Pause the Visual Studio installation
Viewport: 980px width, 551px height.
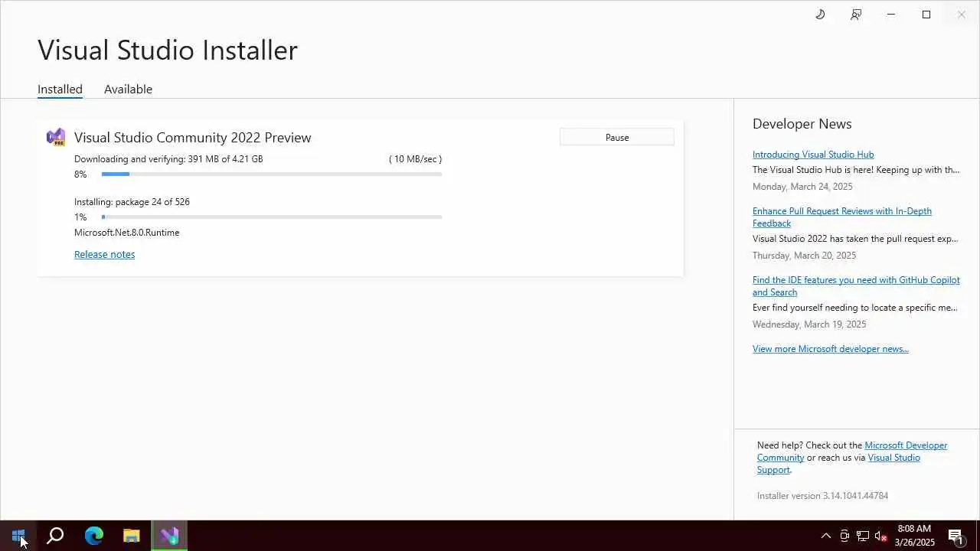pos(617,137)
